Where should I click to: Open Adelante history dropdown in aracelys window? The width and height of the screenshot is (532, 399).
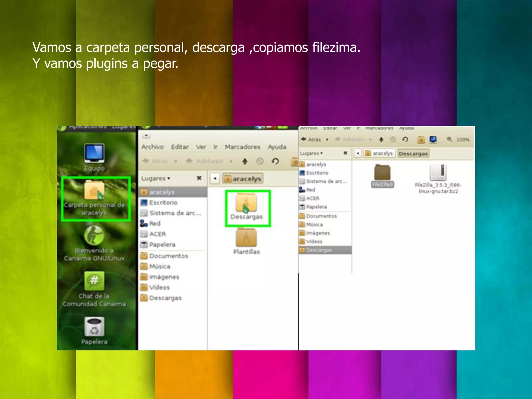(231, 161)
